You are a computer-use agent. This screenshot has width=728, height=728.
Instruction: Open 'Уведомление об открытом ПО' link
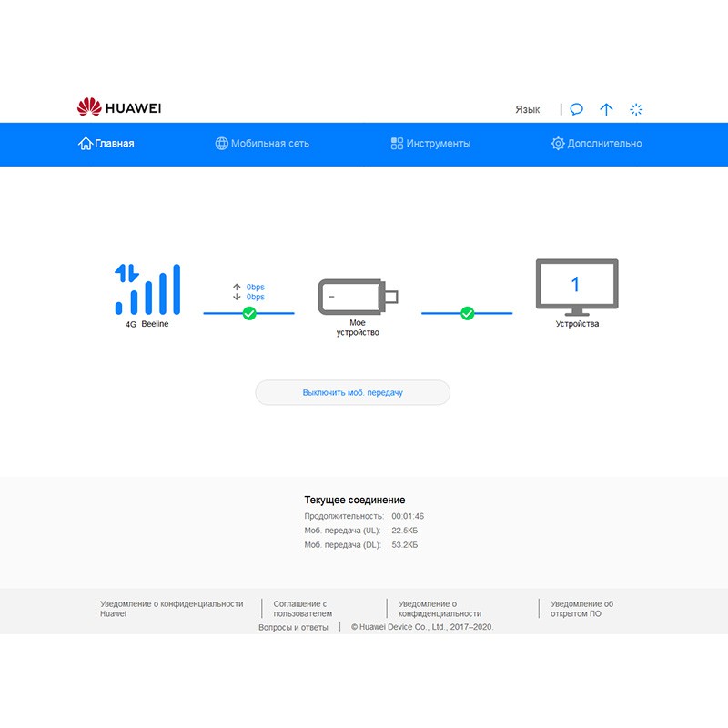tap(581, 608)
